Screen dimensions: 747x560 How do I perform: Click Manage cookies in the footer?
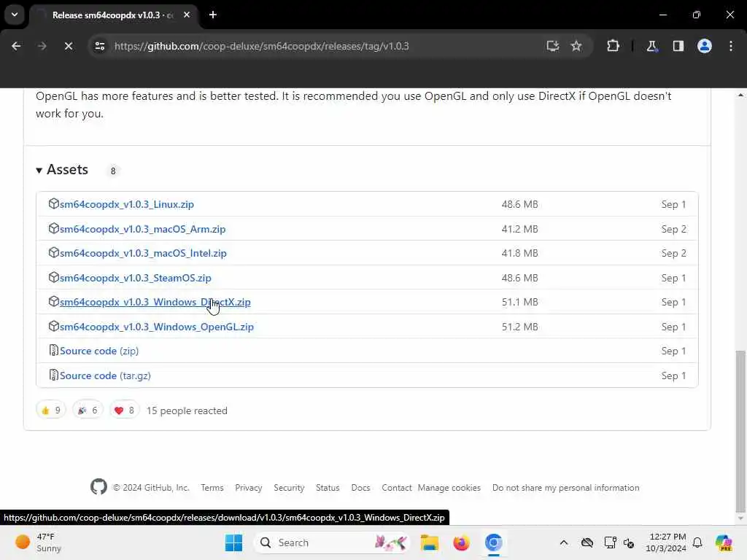coord(449,488)
